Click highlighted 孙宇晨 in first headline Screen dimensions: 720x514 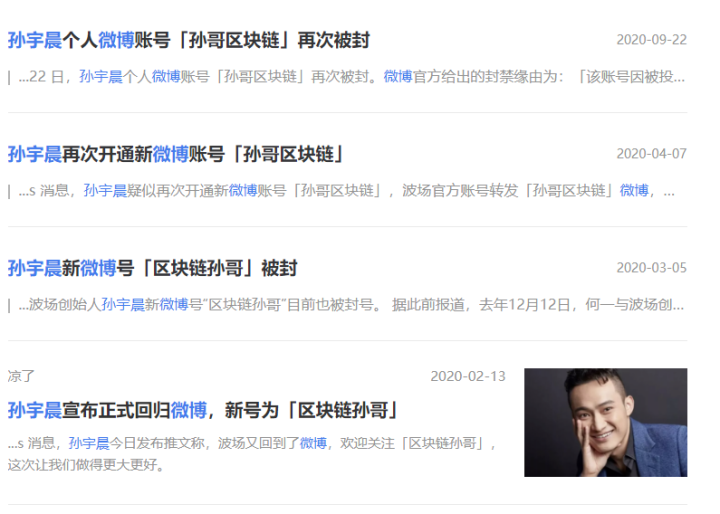click(35, 40)
